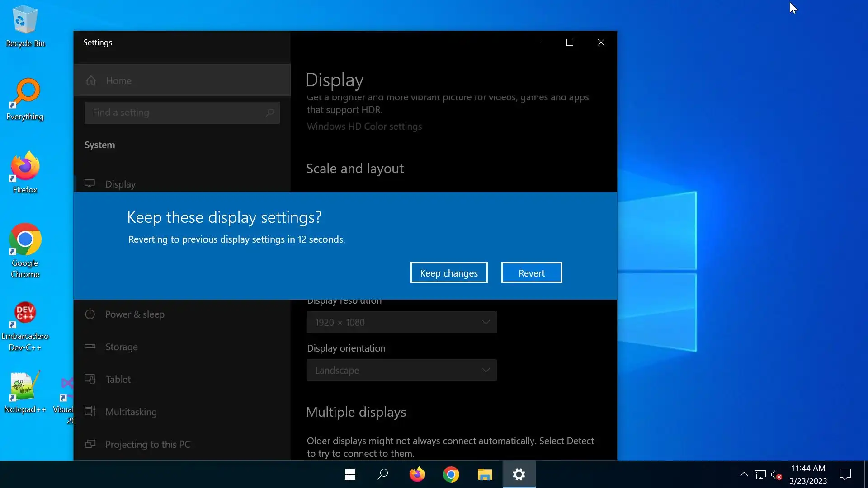This screenshot has height=488, width=868.
Task: Select Tablet settings icon
Action: [90, 379]
